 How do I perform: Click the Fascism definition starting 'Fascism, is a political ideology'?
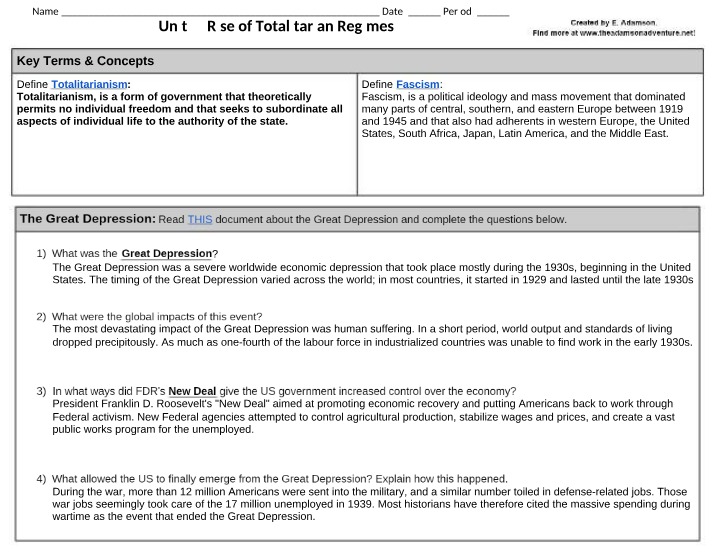pyautogui.click(x=525, y=115)
